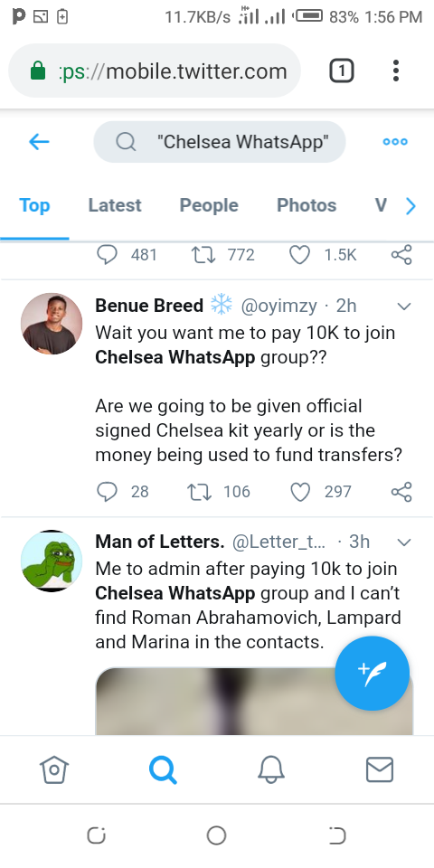Image resolution: width=434 pixels, height=868 pixels.
Task: Show more search tabs with right chevron
Action: 410,206
